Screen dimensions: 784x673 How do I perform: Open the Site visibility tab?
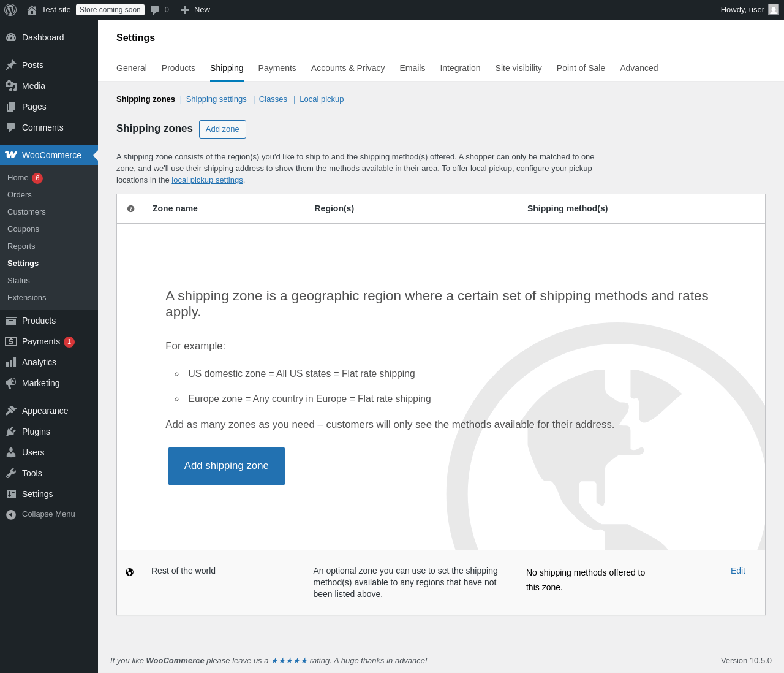519,68
